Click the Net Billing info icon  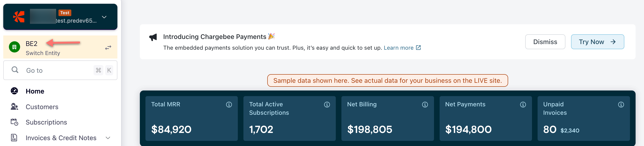425,104
